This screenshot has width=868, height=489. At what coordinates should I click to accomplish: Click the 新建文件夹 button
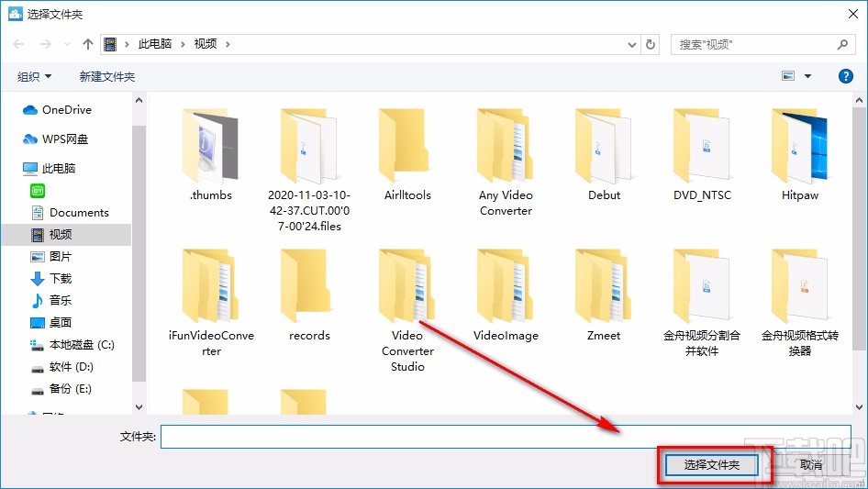point(106,76)
